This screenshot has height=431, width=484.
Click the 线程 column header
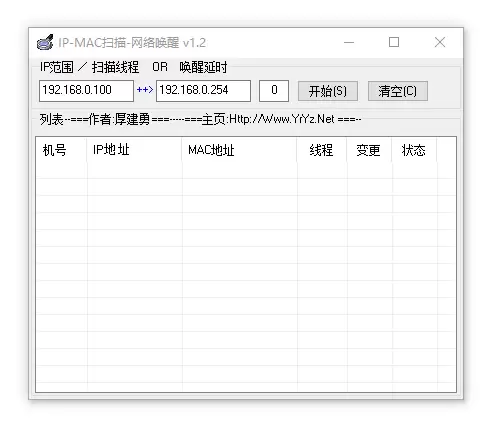coord(322,150)
